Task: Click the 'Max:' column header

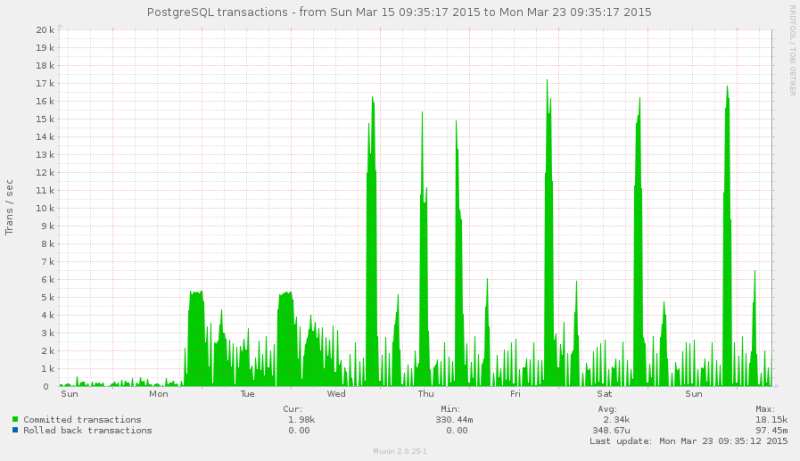Action: [x=765, y=409]
